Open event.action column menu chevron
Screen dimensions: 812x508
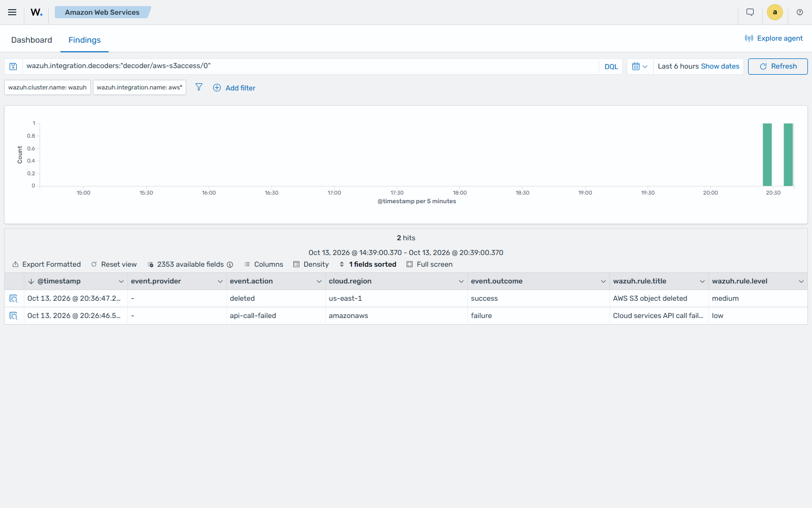point(319,281)
